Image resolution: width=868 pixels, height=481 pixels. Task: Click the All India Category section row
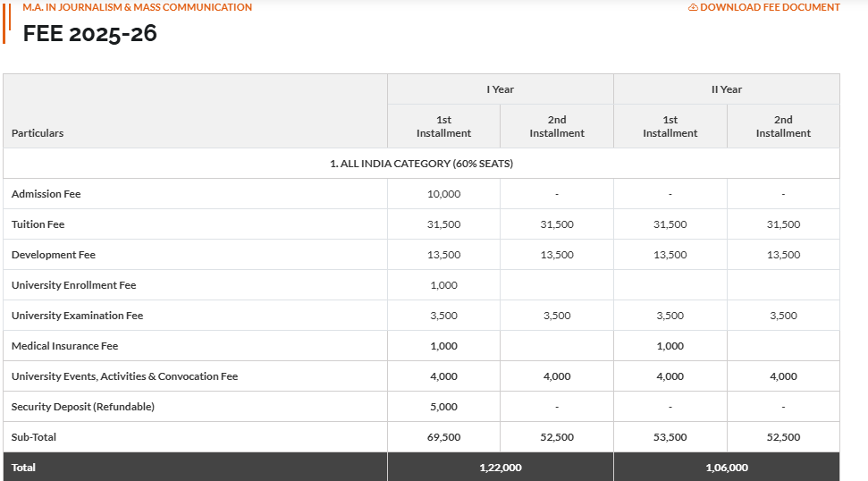(x=421, y=164)
